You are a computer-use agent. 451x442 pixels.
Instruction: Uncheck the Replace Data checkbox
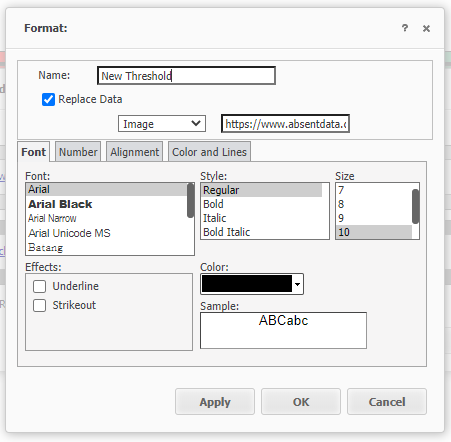(x=48, y=99)
